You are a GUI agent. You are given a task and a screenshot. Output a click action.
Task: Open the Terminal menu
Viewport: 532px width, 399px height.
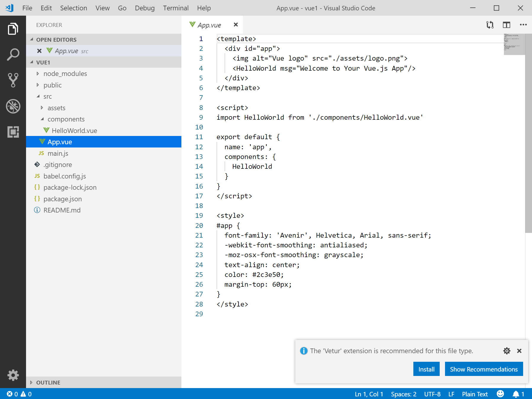[176, 8]
